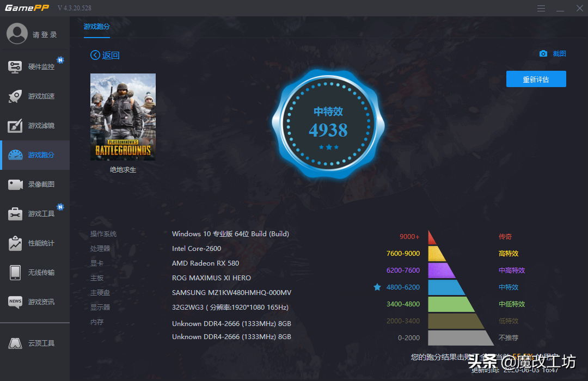Click the 重新评估 re-evaluate button

click(x=536, y=79)
